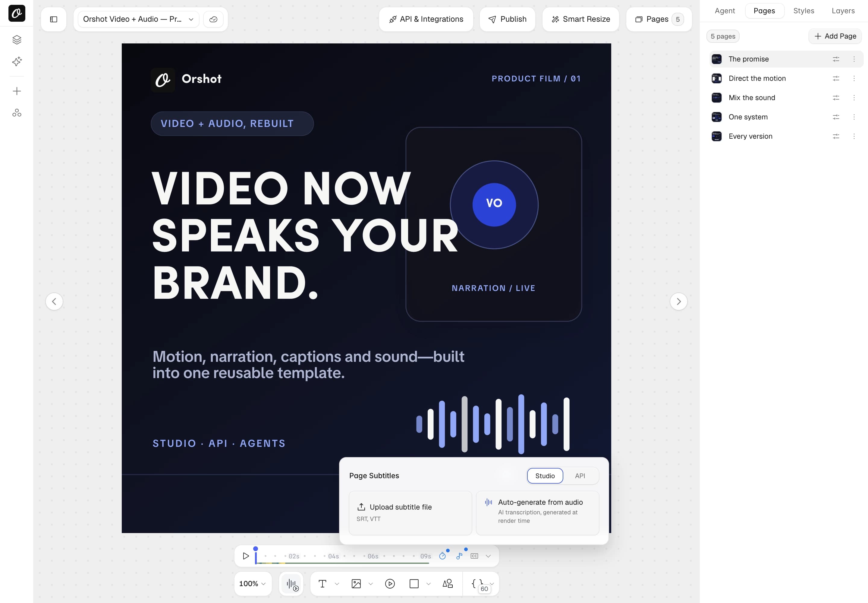Switch Page Subtitles to Studio mode
Image resolution: width=868 pixels, height=603 pixels.
coord(545,476)
